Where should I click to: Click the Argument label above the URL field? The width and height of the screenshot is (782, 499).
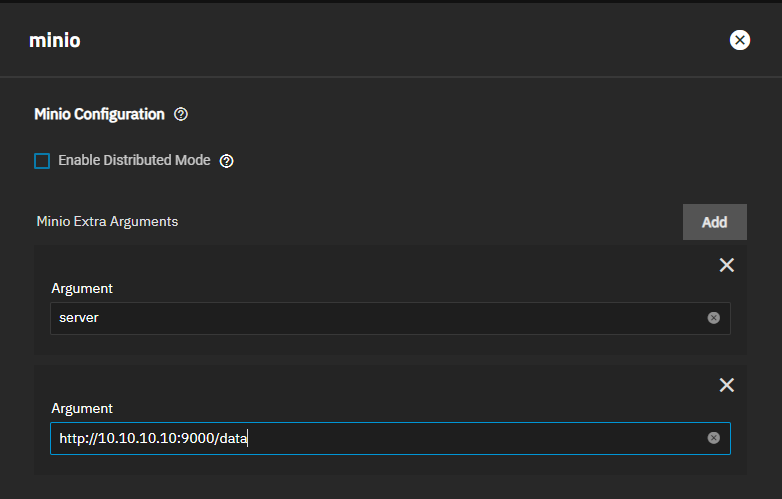82,409
